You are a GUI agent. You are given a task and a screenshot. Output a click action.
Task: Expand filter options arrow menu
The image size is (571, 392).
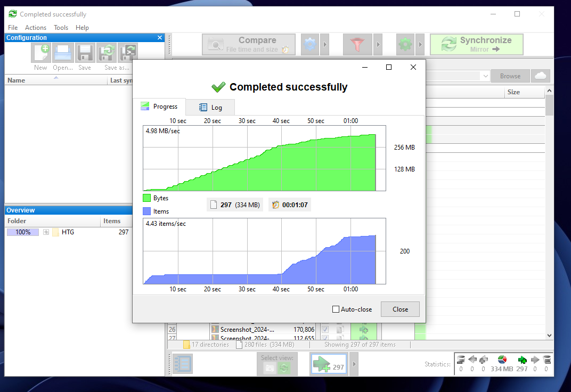(378, 44)
